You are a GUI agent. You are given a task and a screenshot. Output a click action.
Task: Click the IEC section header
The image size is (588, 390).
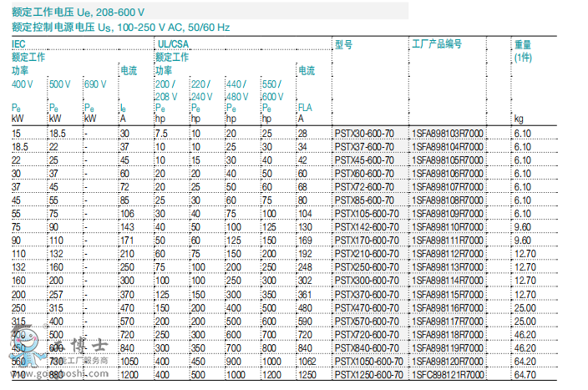point(18,43)
